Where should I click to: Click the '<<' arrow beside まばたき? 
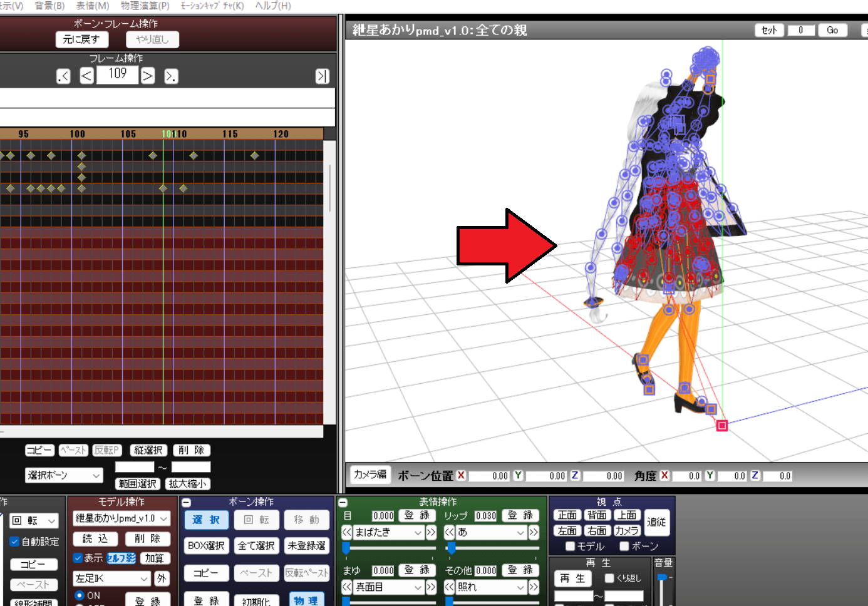tap(347, 532)
